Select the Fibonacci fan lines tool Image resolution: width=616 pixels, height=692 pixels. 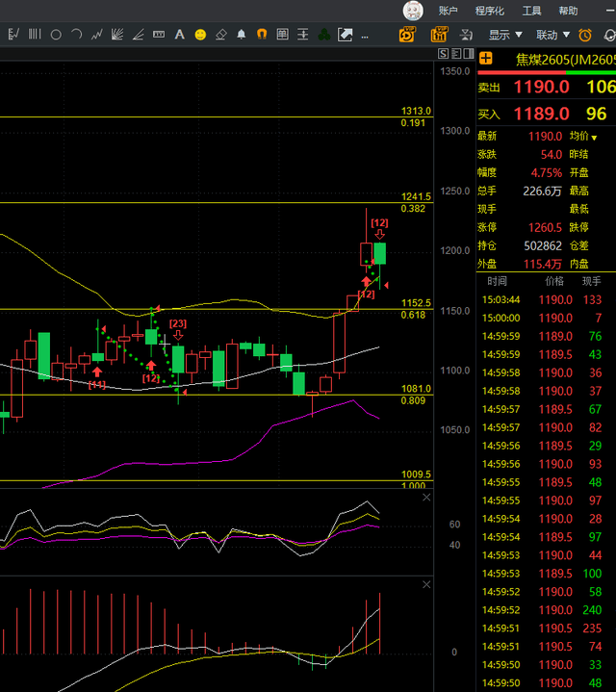point(116,35)
